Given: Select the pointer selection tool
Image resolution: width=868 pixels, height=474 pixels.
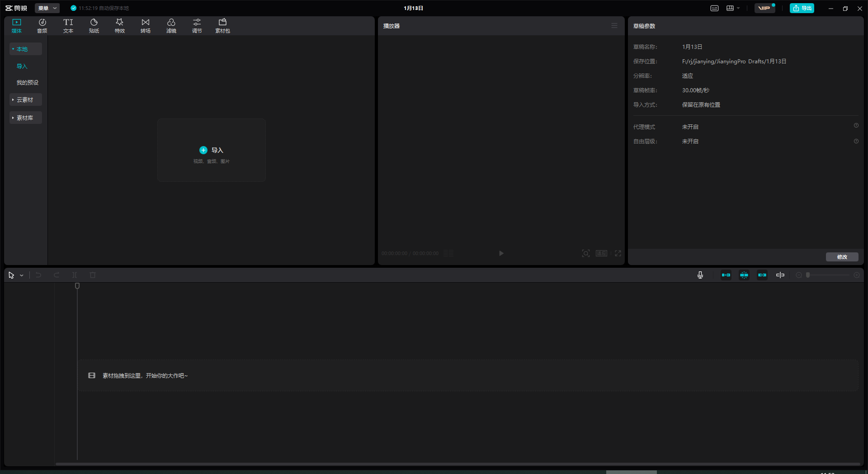Looking at the screenshot, I should (11, 275).
